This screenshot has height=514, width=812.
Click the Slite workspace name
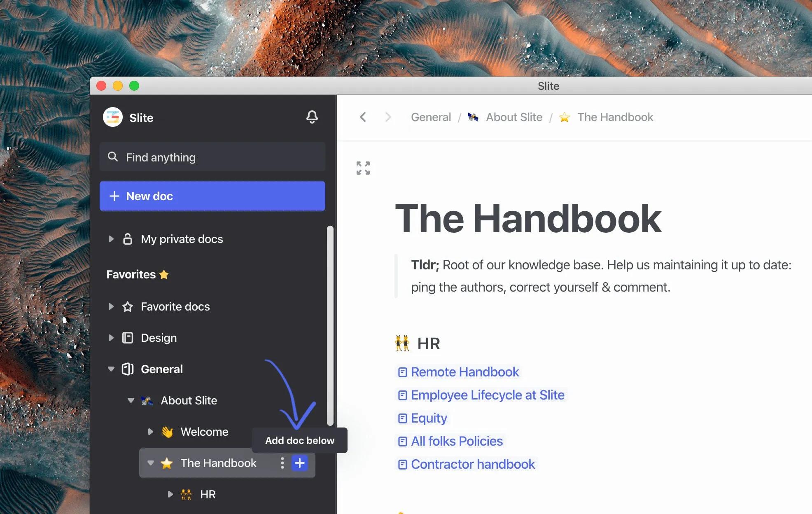141,118
